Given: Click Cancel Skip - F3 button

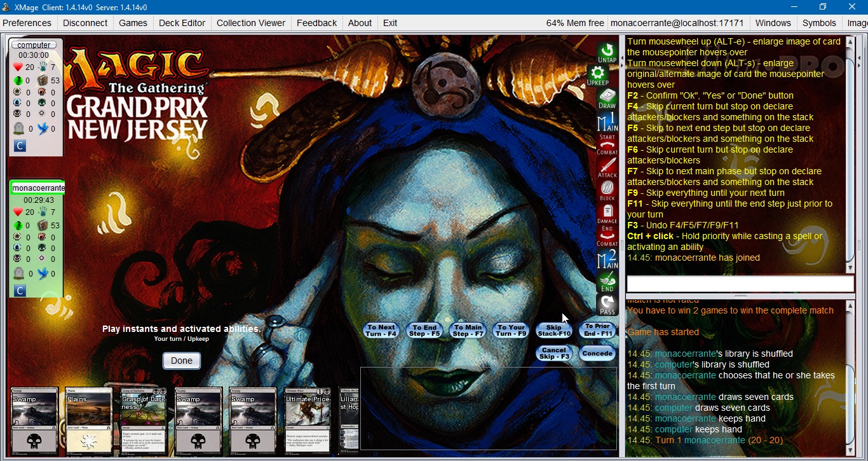Looking at the screenshot, I should pyautogui.click(x=554, y=354).
